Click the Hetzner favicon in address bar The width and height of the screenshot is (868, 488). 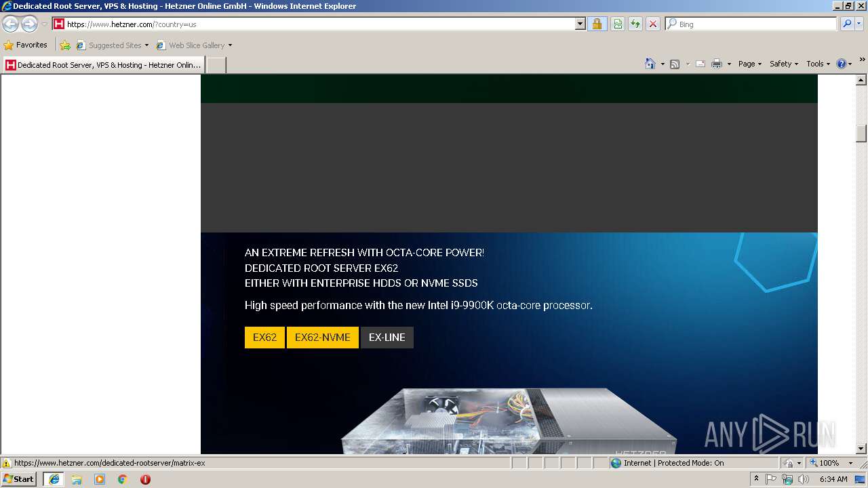click(x=59, y=24)
